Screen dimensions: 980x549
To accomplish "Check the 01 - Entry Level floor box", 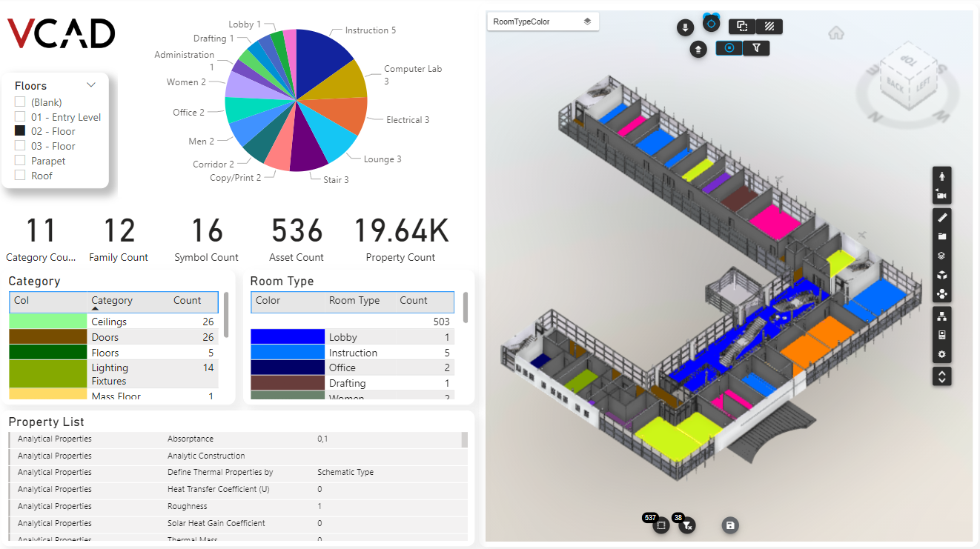I will click(20, 116).
